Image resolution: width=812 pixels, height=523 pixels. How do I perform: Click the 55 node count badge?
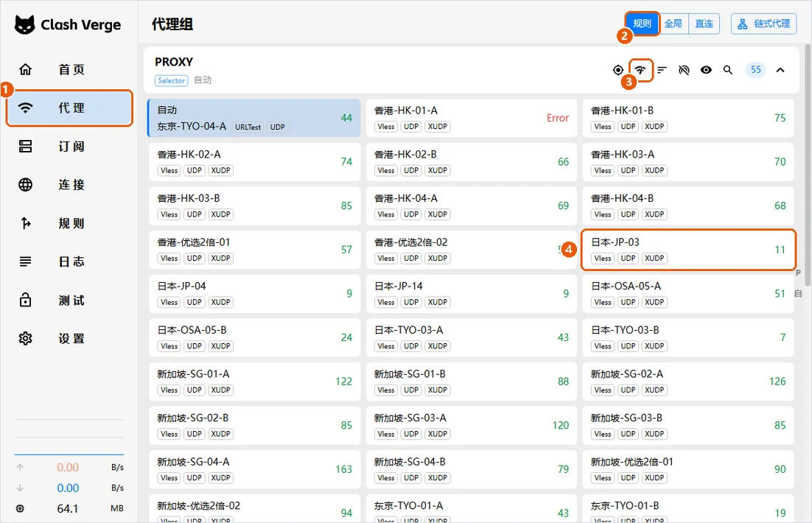[755, 70]
